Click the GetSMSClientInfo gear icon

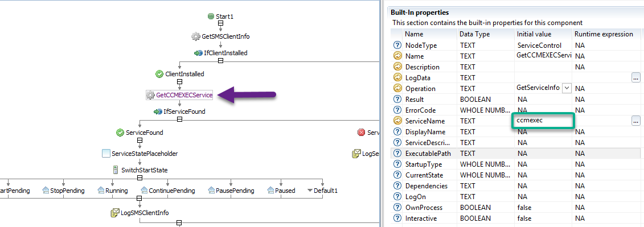(195, 36)
